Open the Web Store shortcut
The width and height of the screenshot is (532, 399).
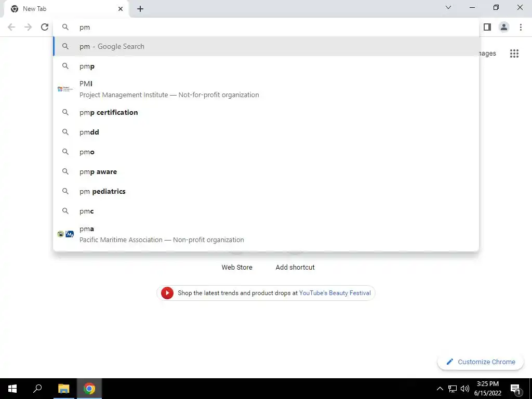(237, 267)
